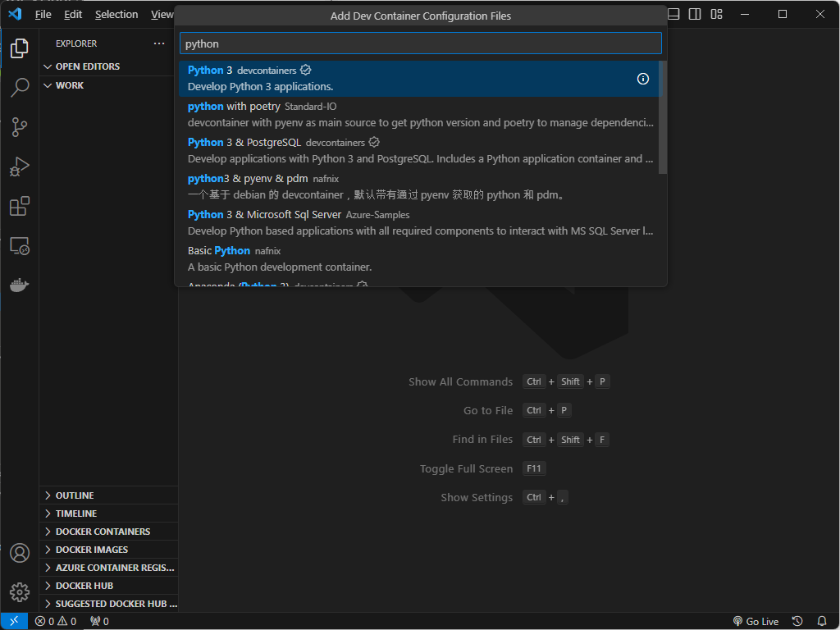Image resolution: width=840 pixels, height=630 pixels.
Task: Expand the Docker Images section
Action: click(109, 550)
